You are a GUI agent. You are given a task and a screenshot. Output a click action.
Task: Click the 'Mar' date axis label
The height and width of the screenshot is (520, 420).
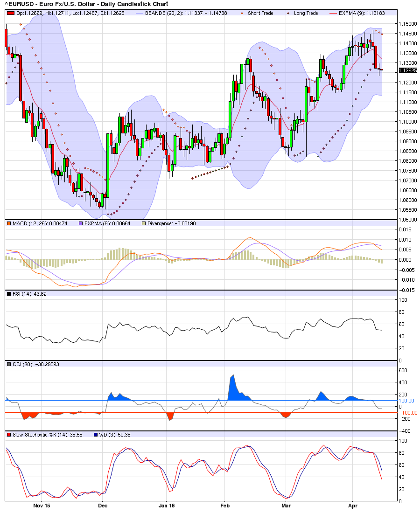coord(286,506)
